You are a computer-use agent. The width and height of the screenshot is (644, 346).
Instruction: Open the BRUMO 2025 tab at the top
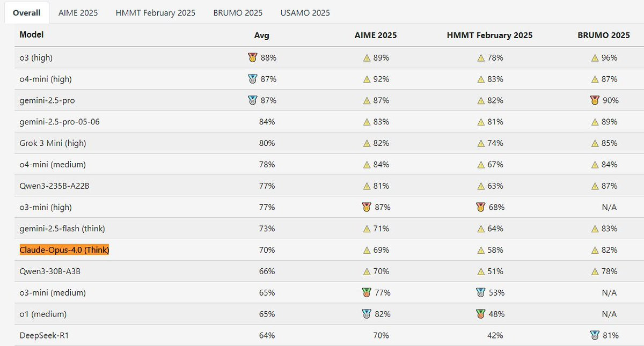tap(238, 12)
